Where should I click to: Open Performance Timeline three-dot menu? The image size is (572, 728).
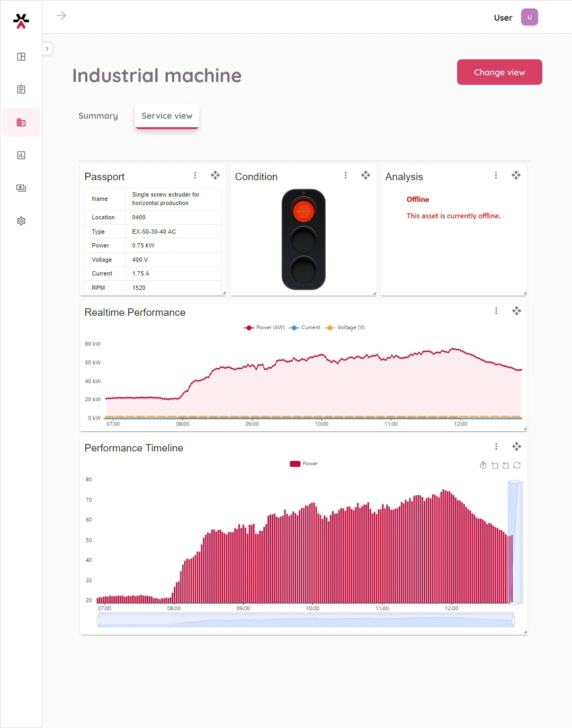tap(496, 447)
